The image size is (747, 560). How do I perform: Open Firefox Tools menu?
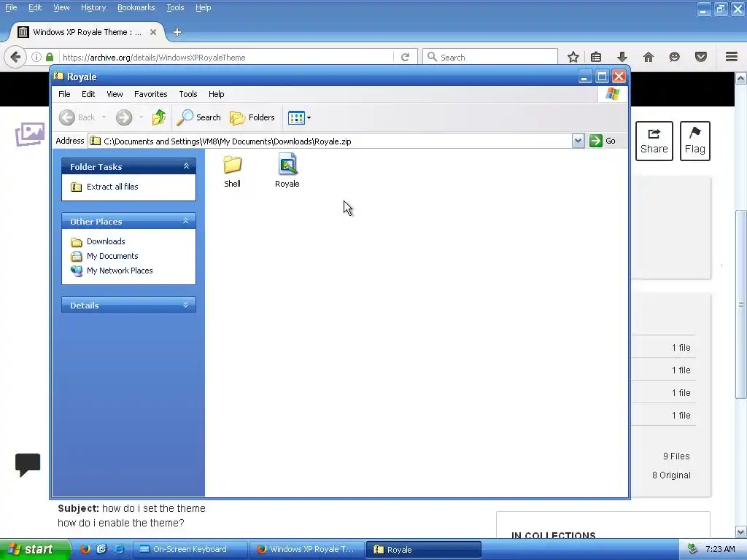[175, 7]
